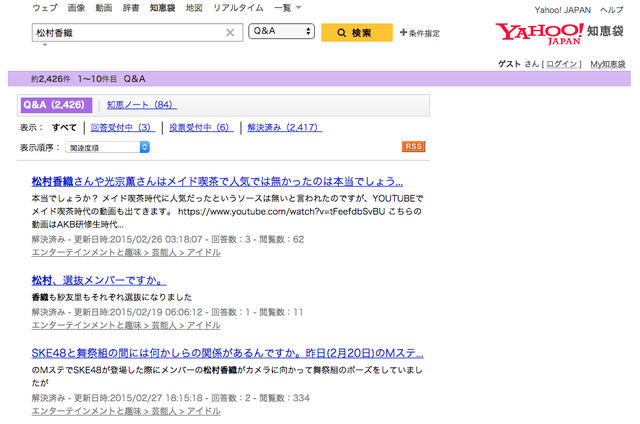The height and width of the screenshot is (424, 640).
Task: Click the first result's 更新日時 2015/02/26 metadata line
Action: (x=168, y=239)
